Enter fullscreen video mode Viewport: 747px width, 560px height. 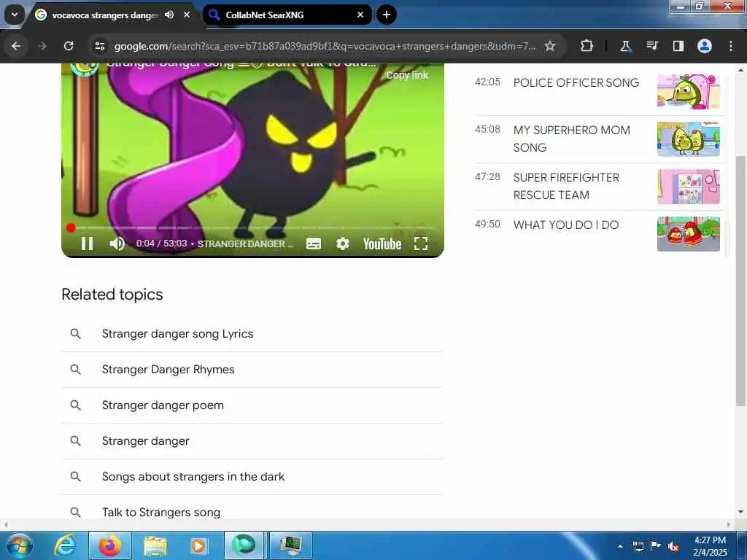[x=421, y=244]
